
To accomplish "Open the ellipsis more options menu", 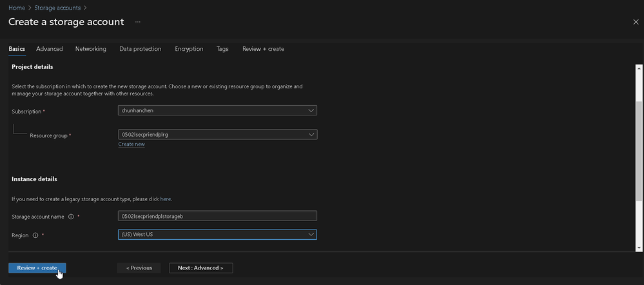I will tap(137, 22).
